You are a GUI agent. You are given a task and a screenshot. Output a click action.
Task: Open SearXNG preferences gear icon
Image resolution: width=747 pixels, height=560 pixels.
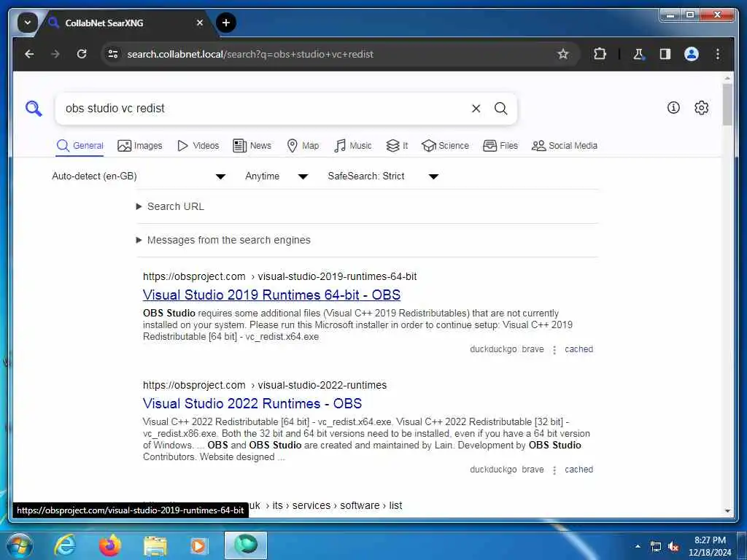701,108
